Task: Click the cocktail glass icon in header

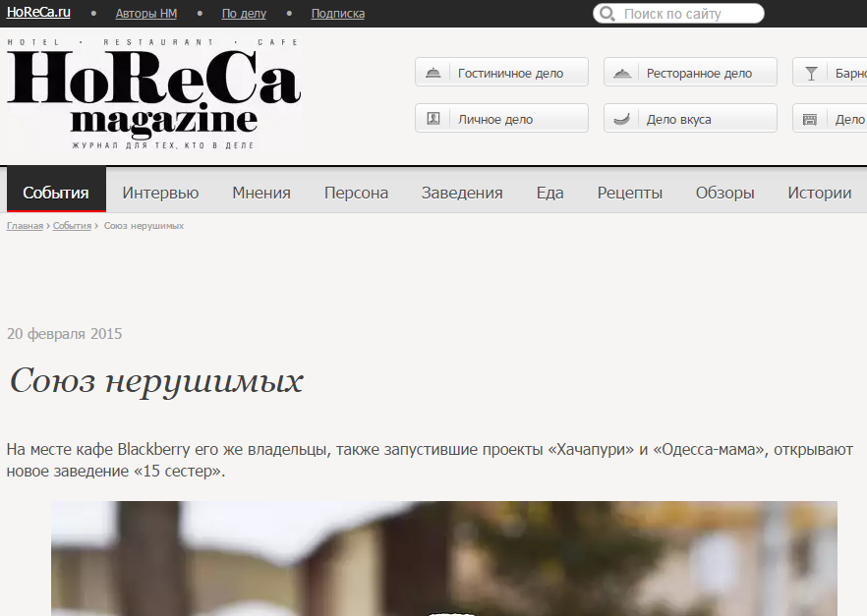Action: (x=811, y=73)
